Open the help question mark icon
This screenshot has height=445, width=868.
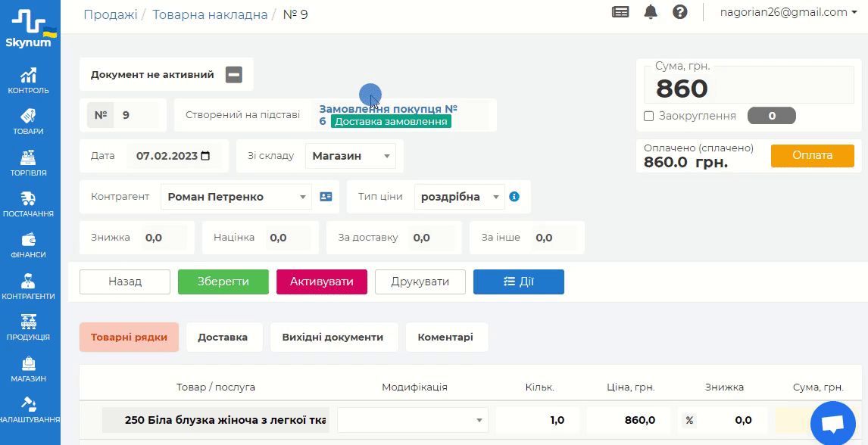[x=680, y=12]
